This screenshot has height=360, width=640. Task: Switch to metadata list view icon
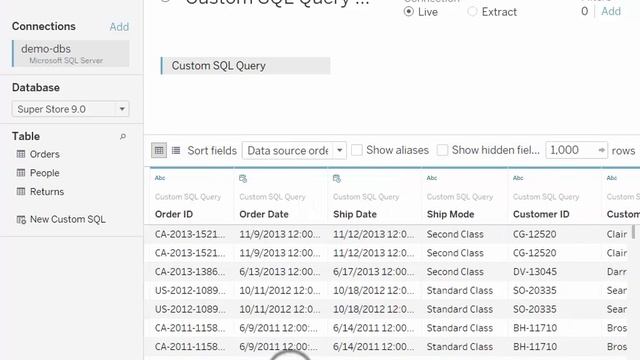[x=176, y=151]
